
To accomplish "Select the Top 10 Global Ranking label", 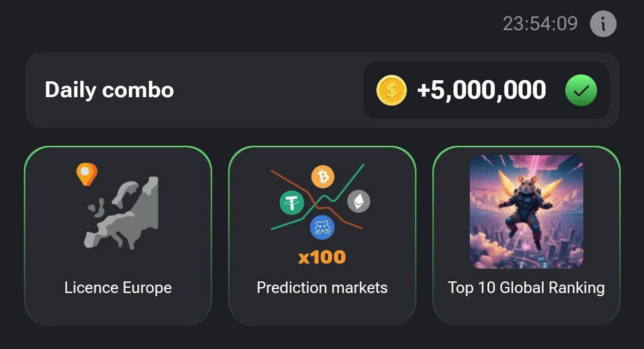I will pyautogui.click(x=526, y=288).
